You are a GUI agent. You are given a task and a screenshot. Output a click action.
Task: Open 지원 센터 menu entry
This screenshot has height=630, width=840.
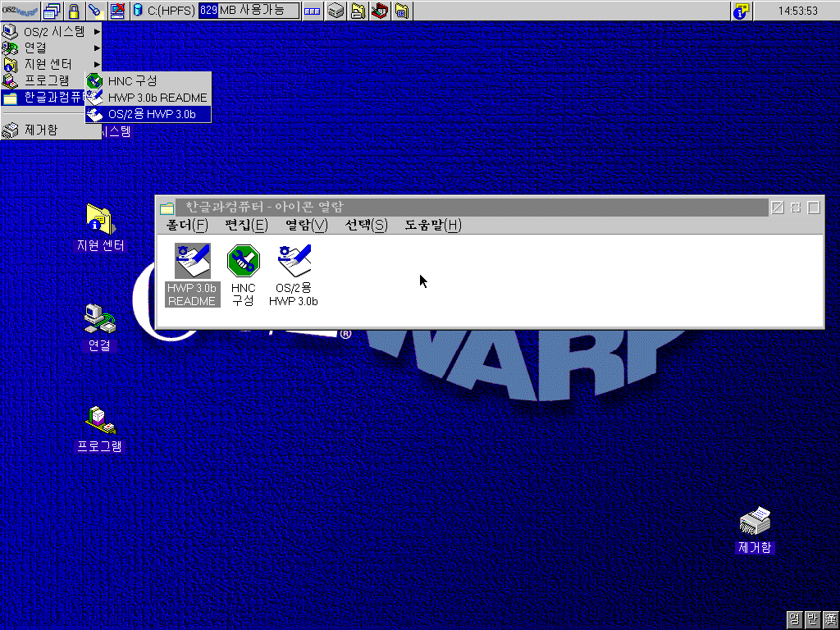tap(52, 64)
